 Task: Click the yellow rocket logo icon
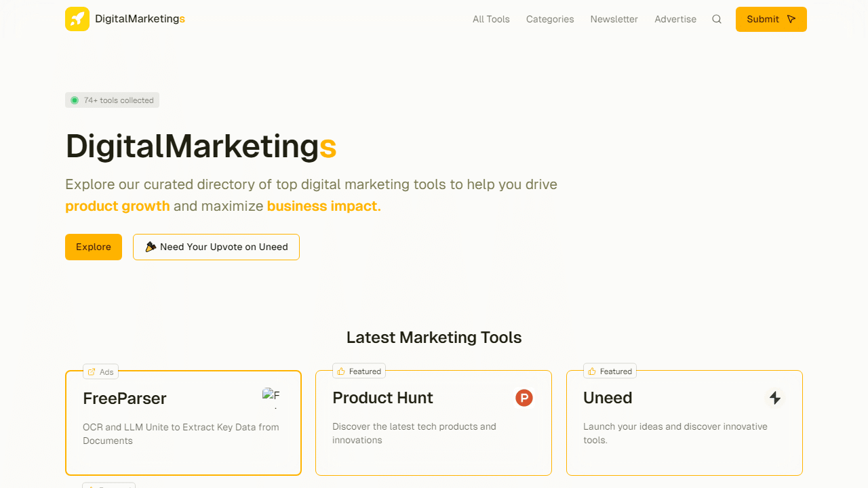pos(77,19)
